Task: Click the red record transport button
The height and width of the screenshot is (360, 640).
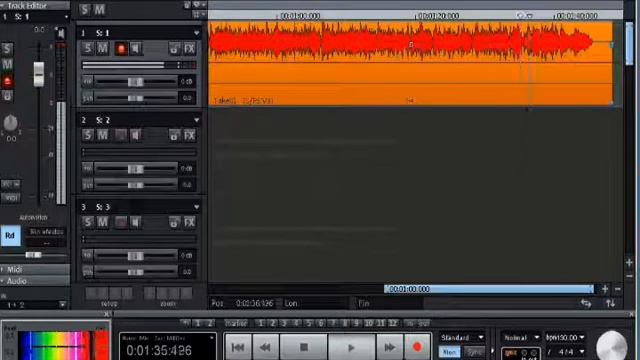Action: pos(417,347)
